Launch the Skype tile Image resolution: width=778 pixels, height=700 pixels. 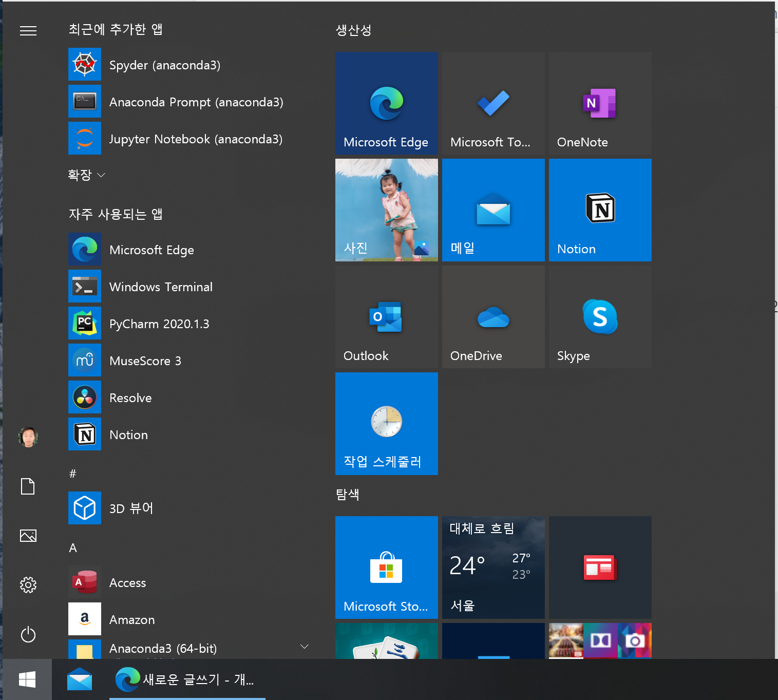tap(600, 317)
